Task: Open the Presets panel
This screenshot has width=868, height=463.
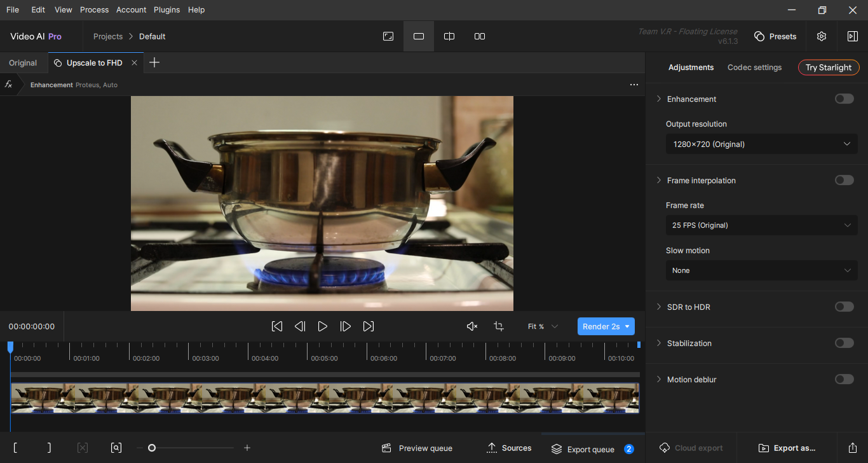Action: (x=775, y=36)
